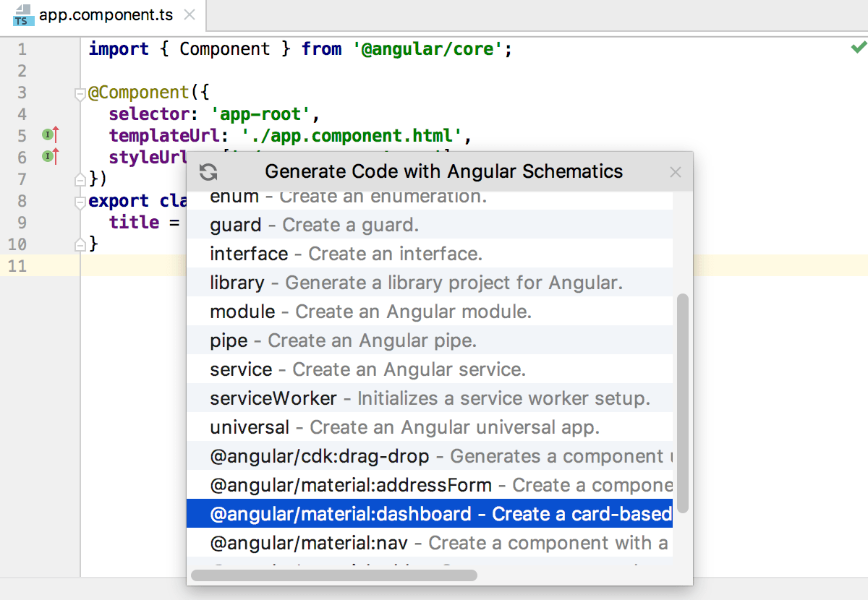Click the '@angular/core' import string
868x600 pixels.
click(x=428, y=49)
